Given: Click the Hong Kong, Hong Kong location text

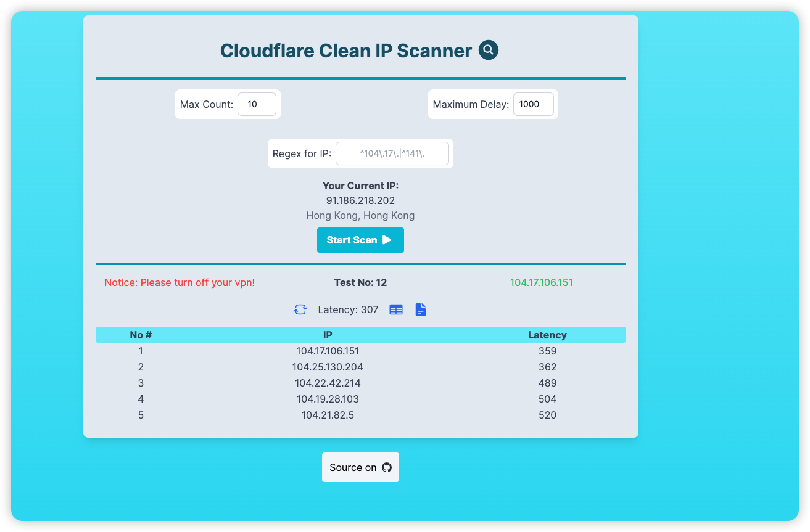Looking at the screenshot, I should [x=360, y=215].
